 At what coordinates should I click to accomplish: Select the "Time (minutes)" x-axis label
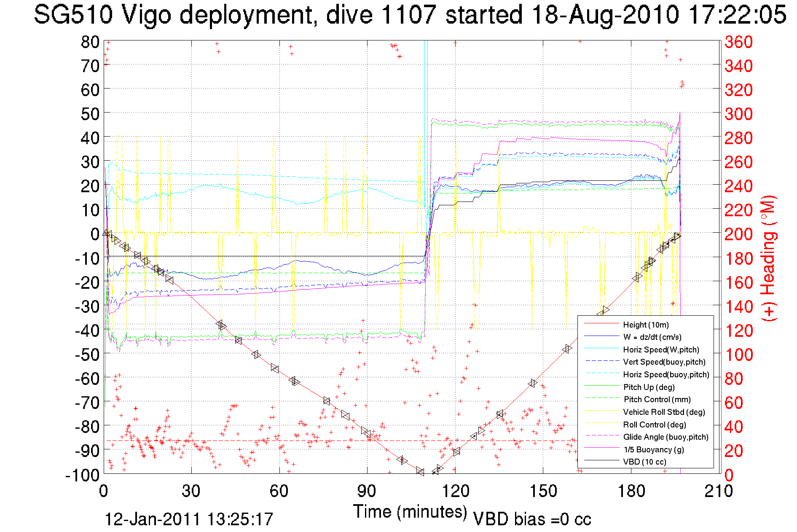(410, 511)
